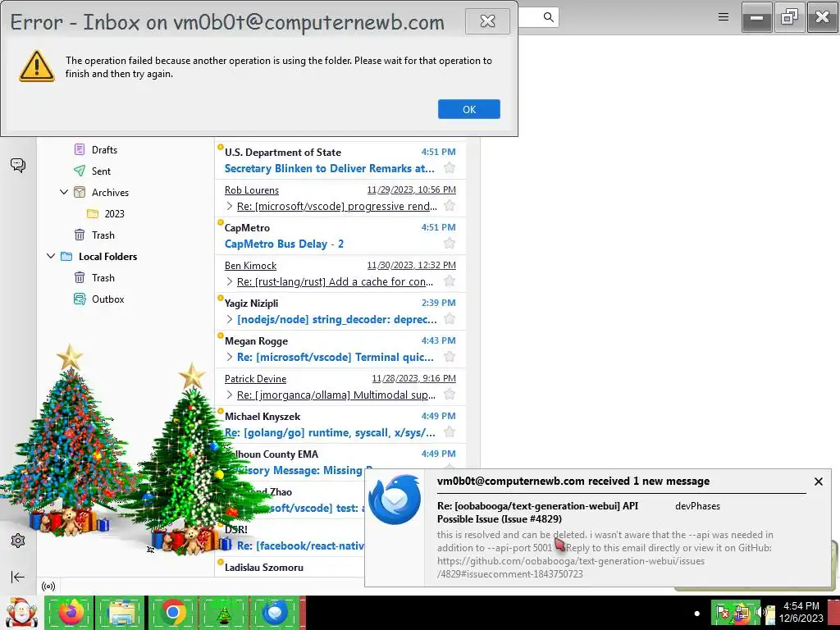This screenshot has height=630, width=840.
Task: Collapse the spaces toolbar arrow icon
Action: coord(18,577)
